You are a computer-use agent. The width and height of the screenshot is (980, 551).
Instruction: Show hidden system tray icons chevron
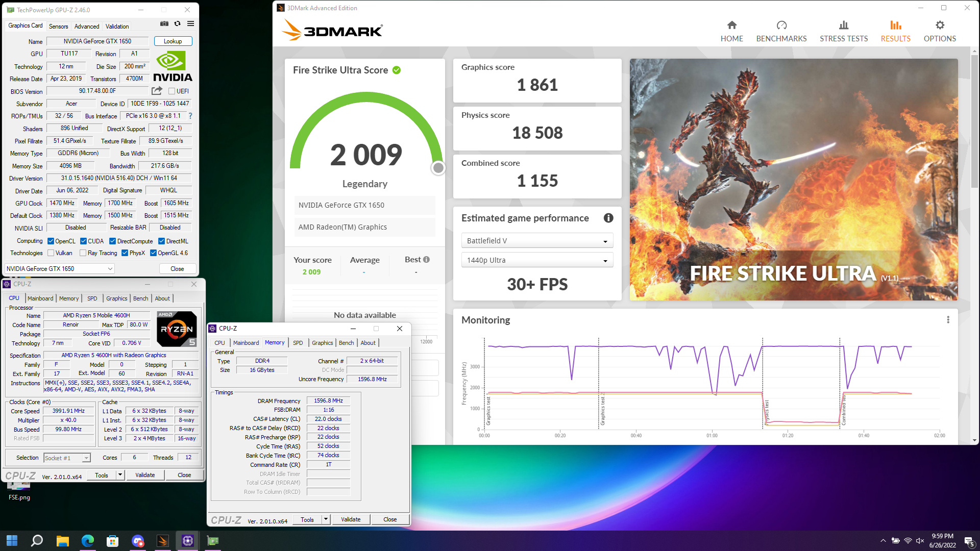click(x=883, y=541)
